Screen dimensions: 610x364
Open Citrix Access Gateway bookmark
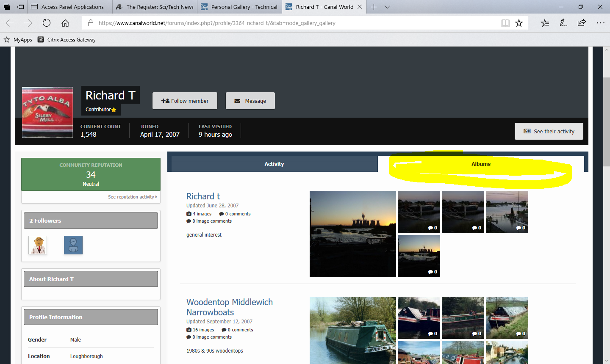(66, 40)
